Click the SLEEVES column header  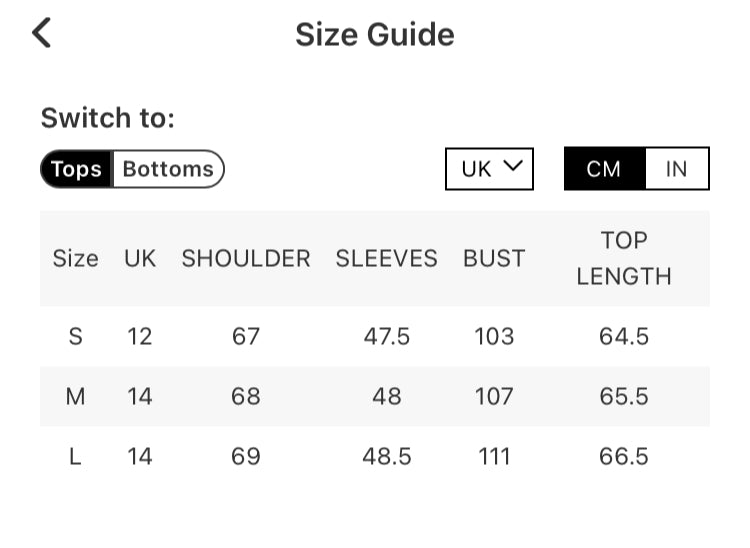(x=386, y=258)
